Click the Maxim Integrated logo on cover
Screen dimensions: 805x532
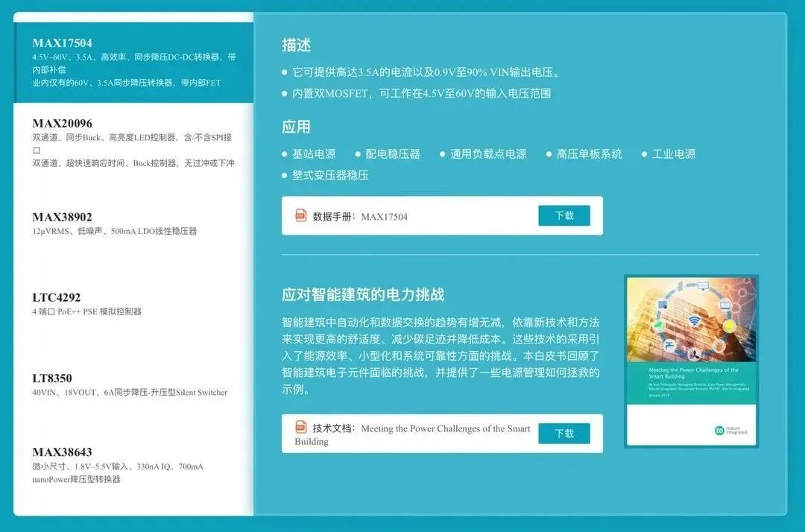[x=731, y=431]
